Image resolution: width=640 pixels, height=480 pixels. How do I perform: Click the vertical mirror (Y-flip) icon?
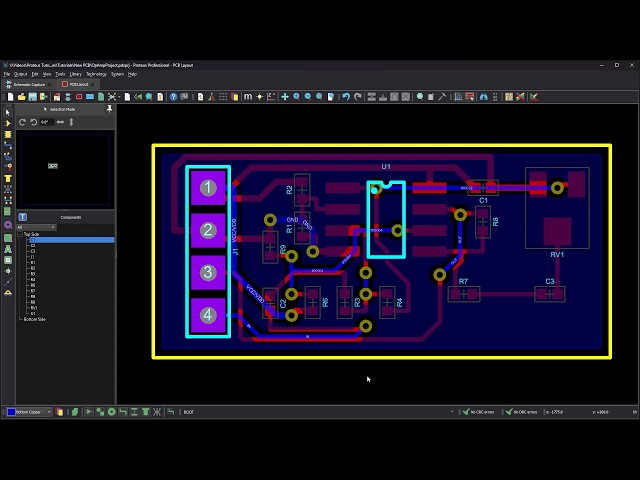(71, 122)
